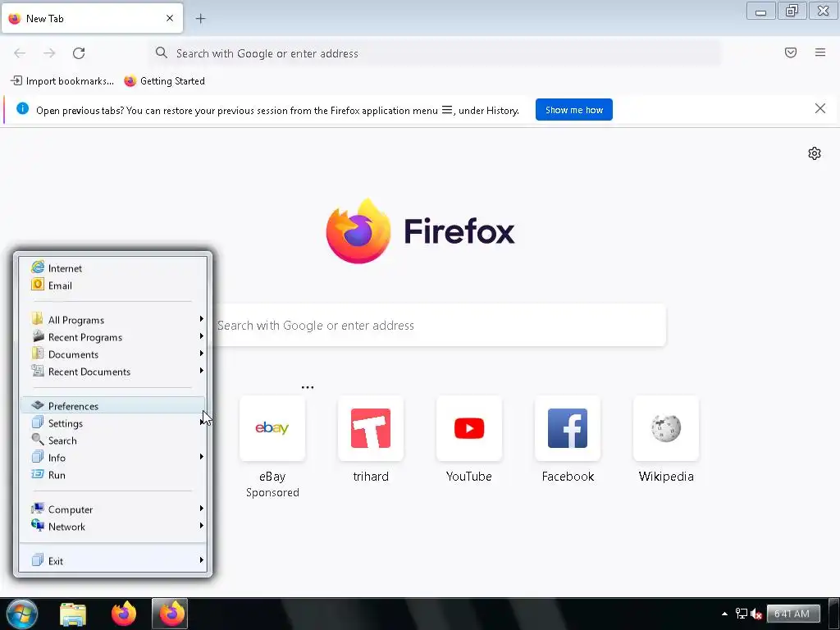
Task: Dismiss the restore session notification bar
Action: click(x=819, y=109)
